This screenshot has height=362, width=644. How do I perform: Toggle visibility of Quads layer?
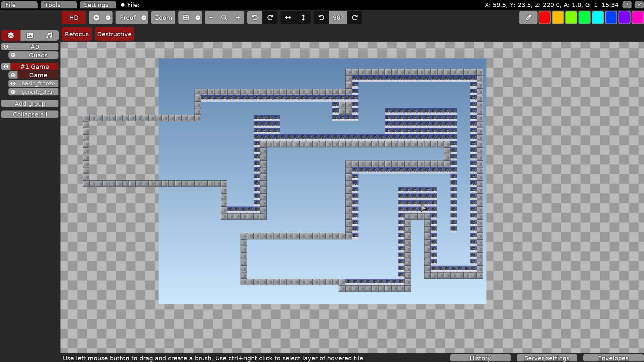point(13,55)
